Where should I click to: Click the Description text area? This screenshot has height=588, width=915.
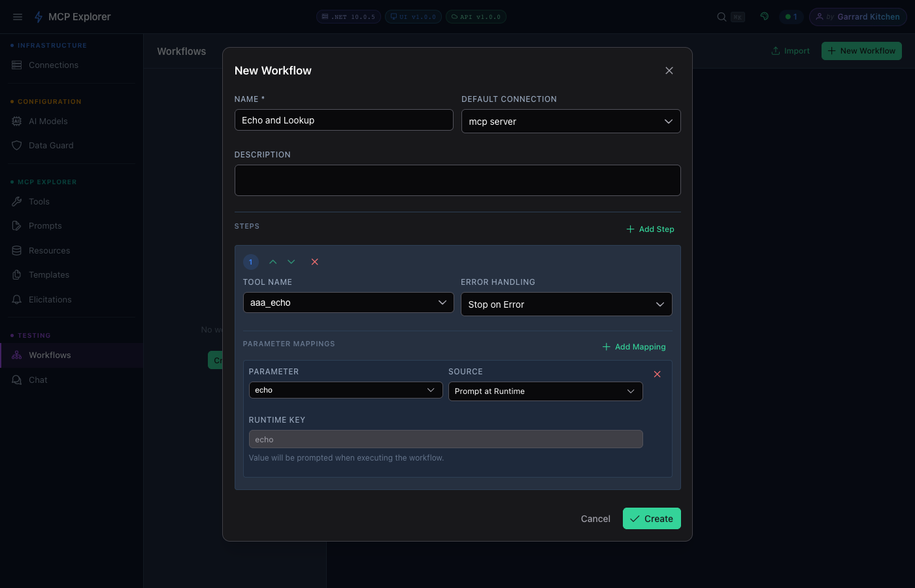[457, 180]
